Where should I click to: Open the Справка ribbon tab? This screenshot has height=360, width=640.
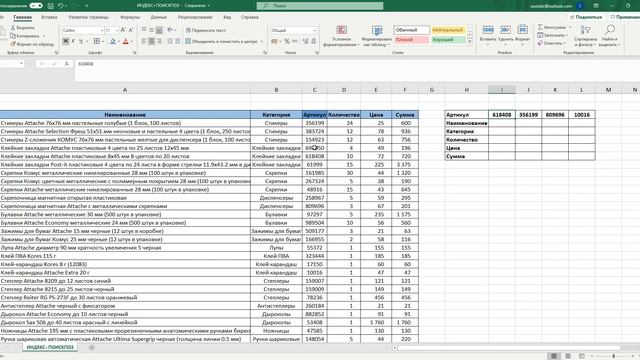coord(249,17)
